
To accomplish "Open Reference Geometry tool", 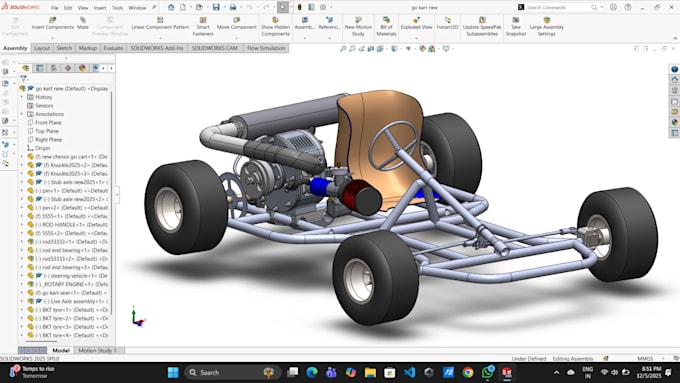I will (x=329, y=23).
